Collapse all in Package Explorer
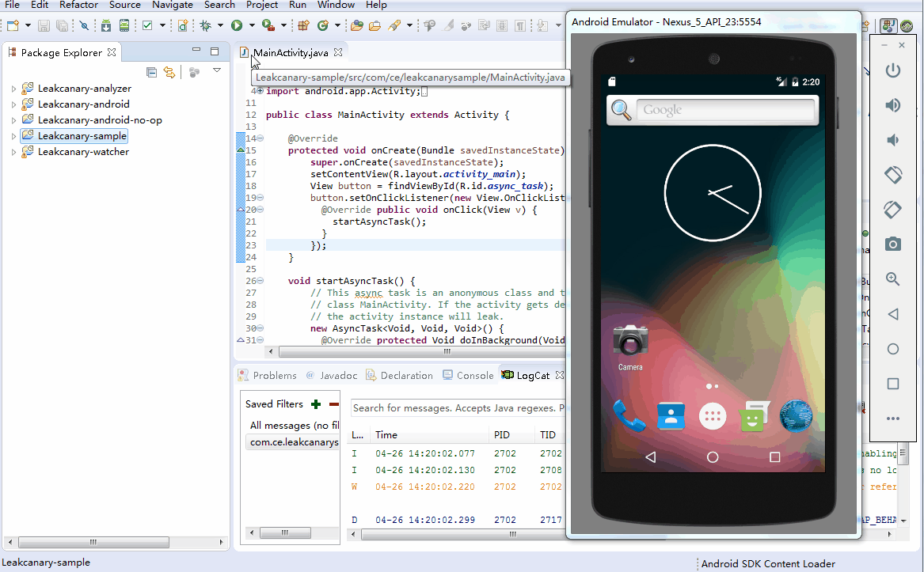The height and width of the screenshot is (572, 924). pyautogui.click(x=151, y=72)
